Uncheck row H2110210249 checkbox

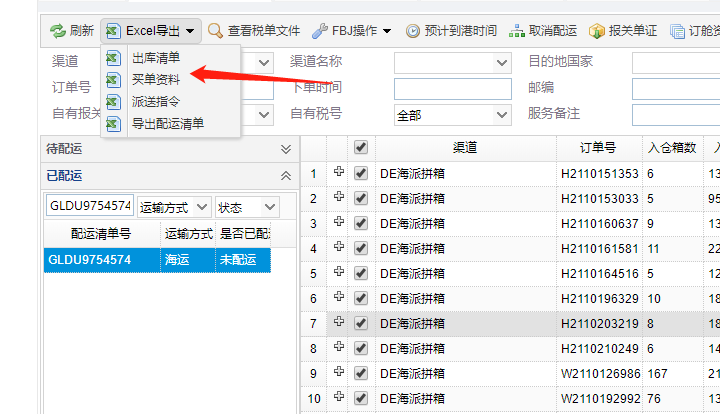click(x=361, y=348)
